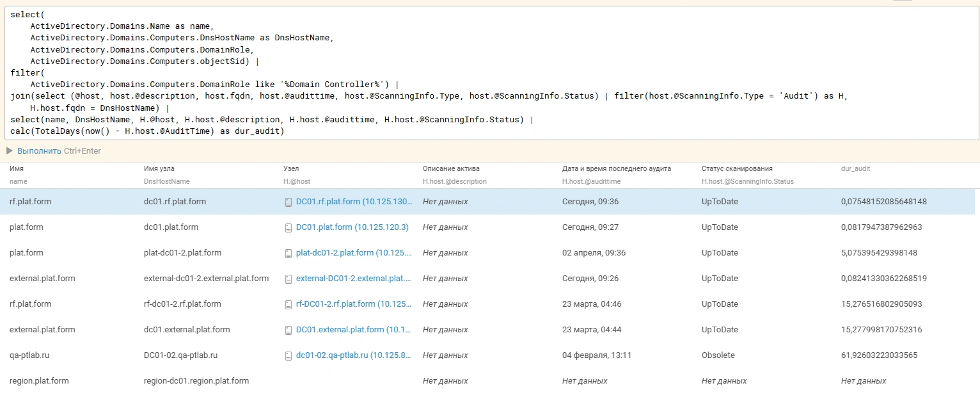Screen dimensions: 980x406
Task: Click the audit date 04 февраля, 13:11
Action: [x=597, y=355]
